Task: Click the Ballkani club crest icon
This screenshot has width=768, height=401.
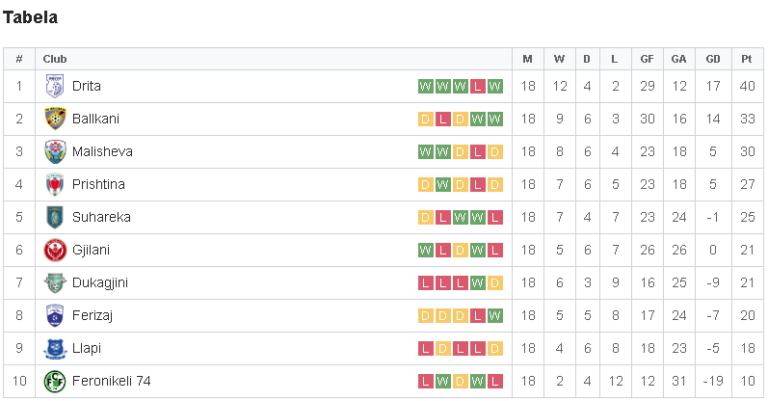Action: pyautogui.click(x=55, y=119)
